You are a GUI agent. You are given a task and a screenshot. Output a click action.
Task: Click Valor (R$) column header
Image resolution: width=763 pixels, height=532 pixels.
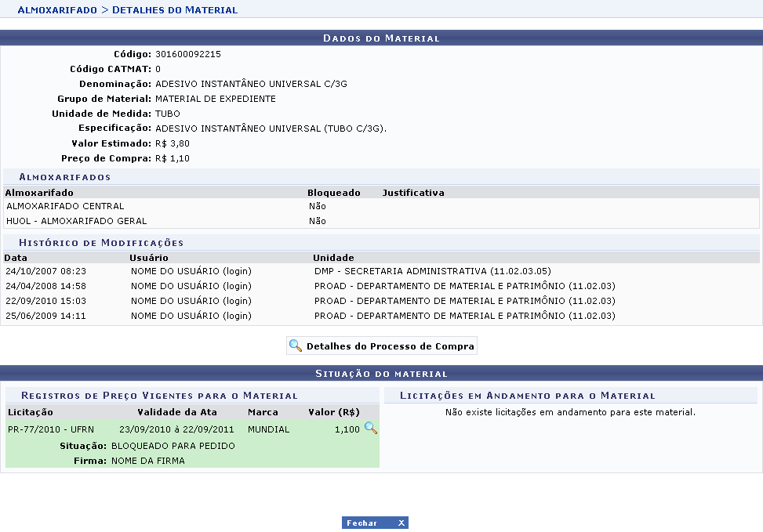(x=334, y=412)
